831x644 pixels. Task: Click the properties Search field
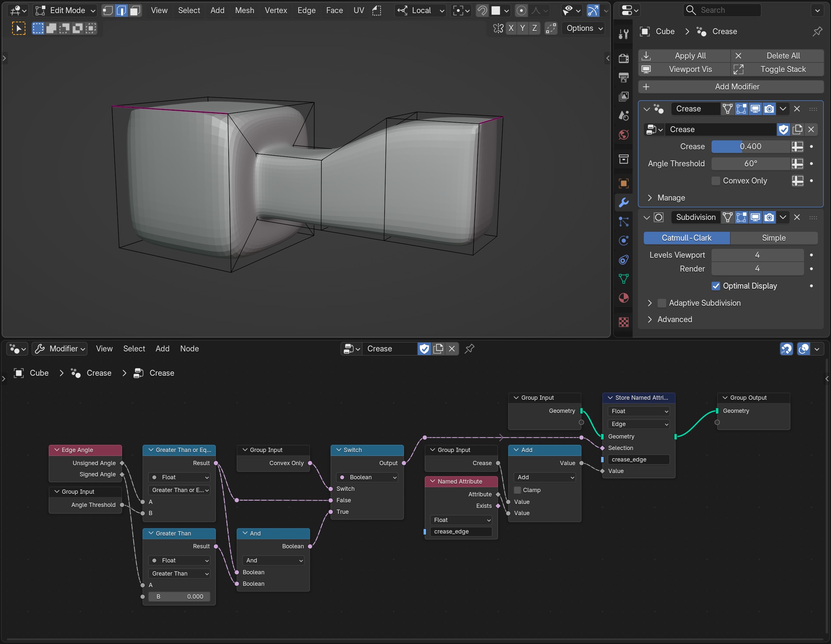722,10
